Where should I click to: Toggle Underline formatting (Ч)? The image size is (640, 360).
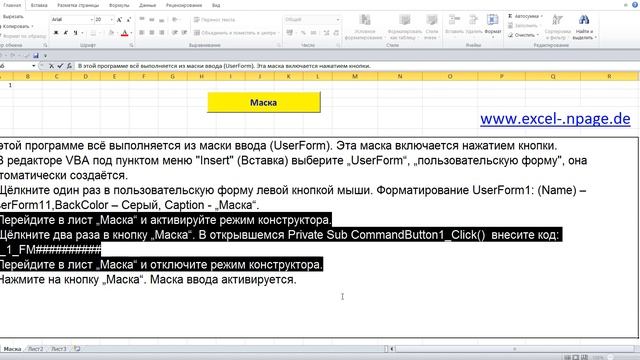click(75, 33)
